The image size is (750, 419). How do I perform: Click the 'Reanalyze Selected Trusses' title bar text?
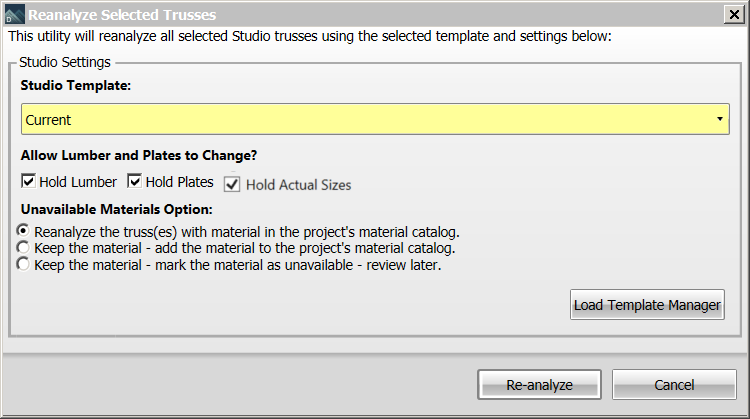[x=122, y=15]
